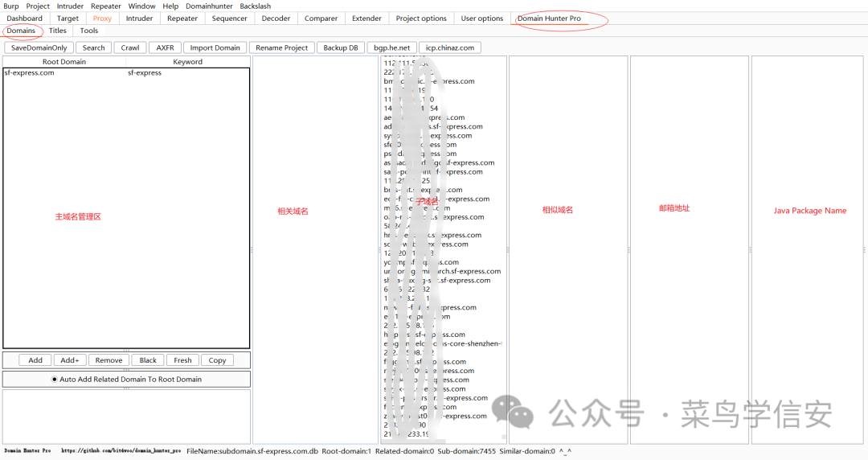This screenshot has width=868, height=460.
Task: Click the Black button
Action: click(148, 360)
